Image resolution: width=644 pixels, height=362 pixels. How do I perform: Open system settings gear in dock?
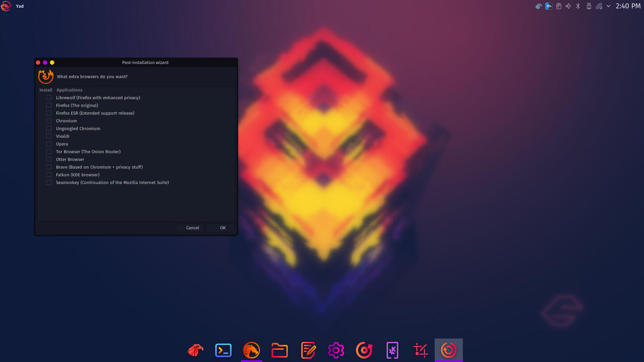tap(336, 350)
